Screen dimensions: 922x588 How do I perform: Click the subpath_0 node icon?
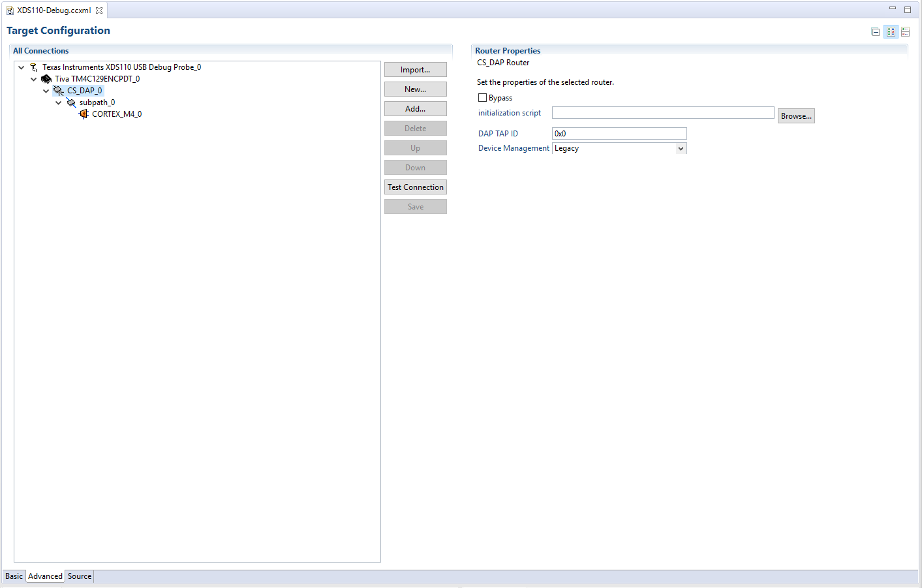click(x=71, y=102)
